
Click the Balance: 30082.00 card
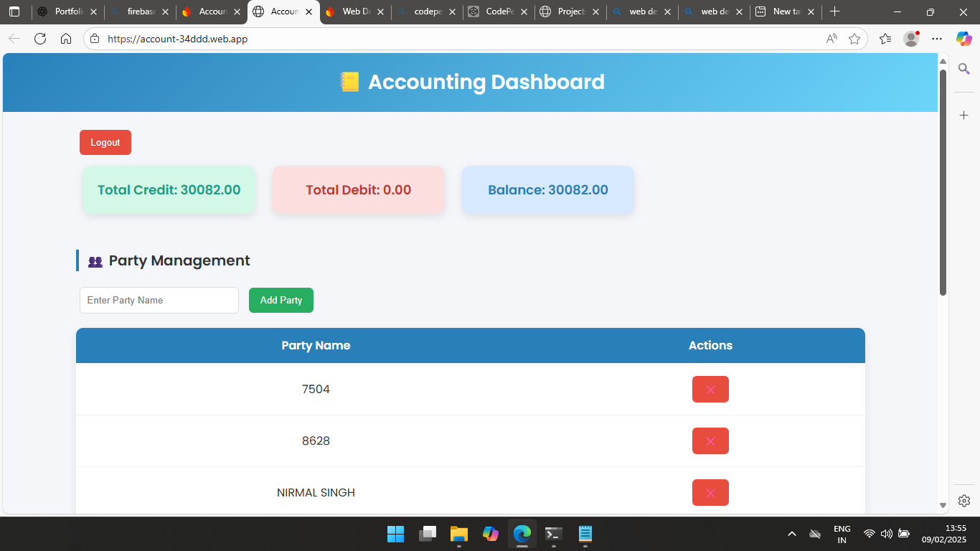tap(548, 190)
